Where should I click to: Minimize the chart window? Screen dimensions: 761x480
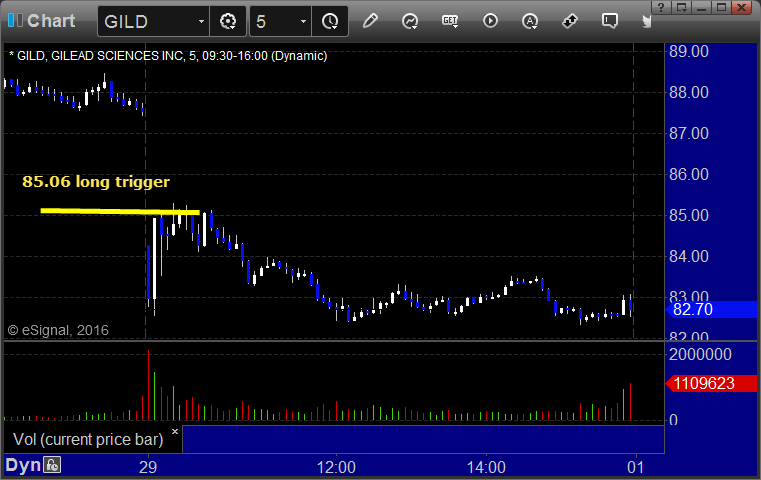click(701, 7)
